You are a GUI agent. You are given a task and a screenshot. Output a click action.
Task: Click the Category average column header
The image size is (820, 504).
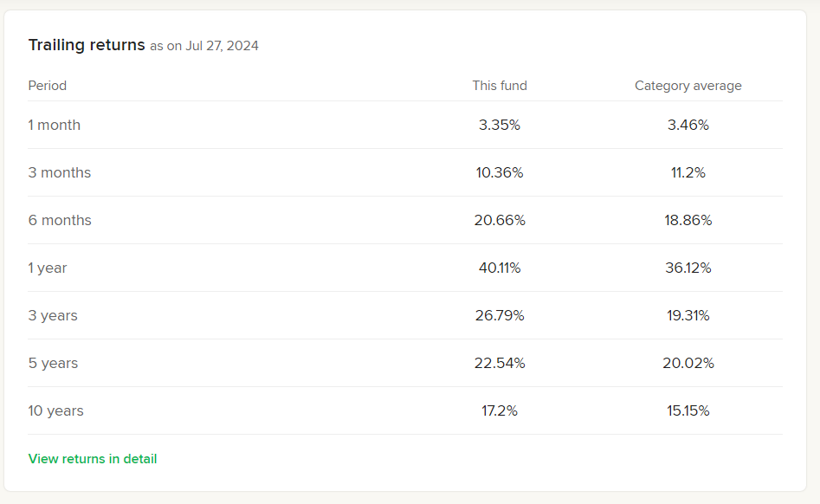pyautogui.click(x=688, y=86)
